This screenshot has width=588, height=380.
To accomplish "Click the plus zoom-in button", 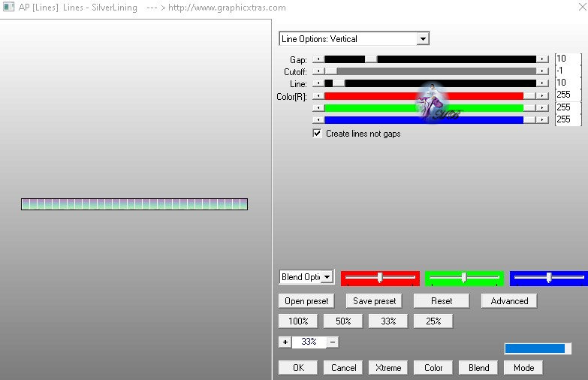I will point(285,342).
